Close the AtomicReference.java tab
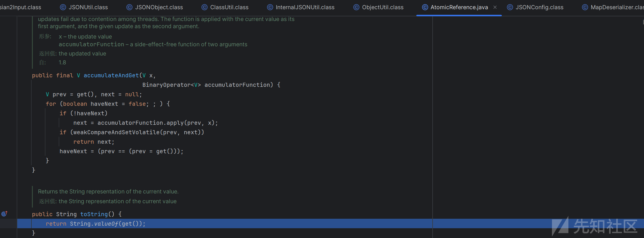This screenshot has width=644, height=238. click(x=495, y=7)
